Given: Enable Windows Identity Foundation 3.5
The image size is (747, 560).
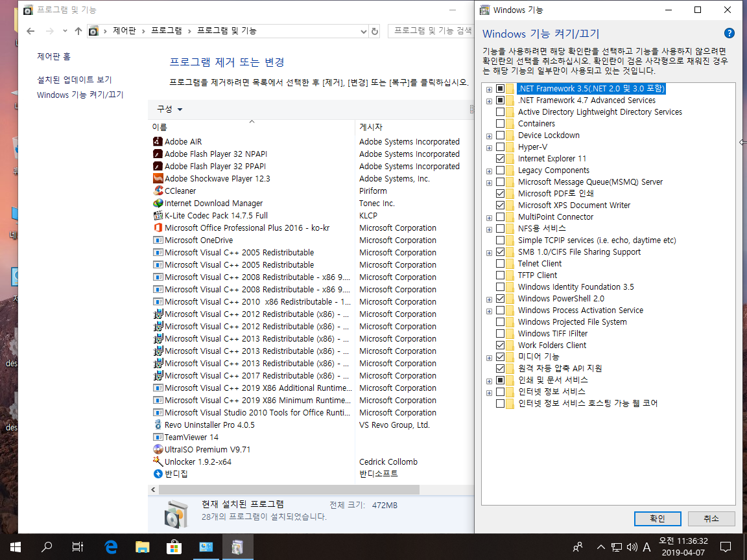Looking at the screenshot, I should [x=500, y=286].
